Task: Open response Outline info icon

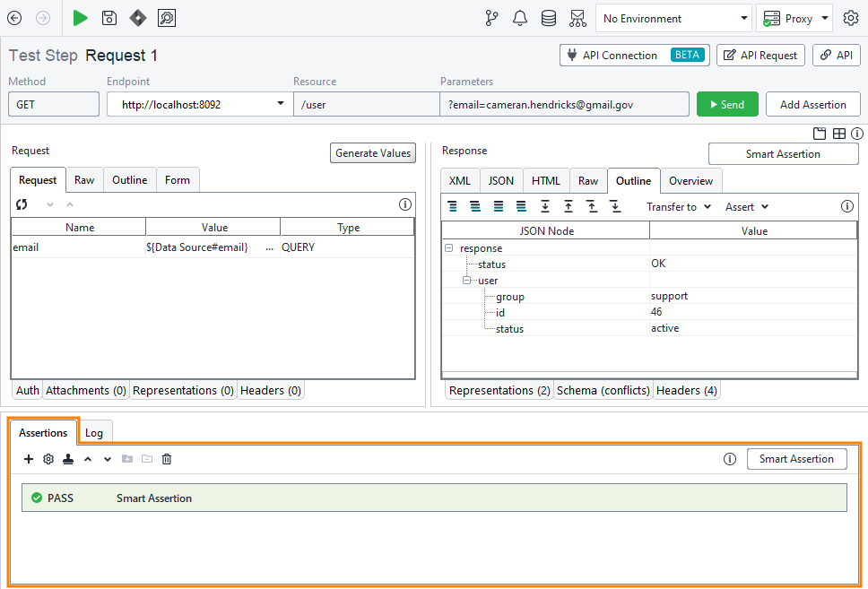Action: 846,206
